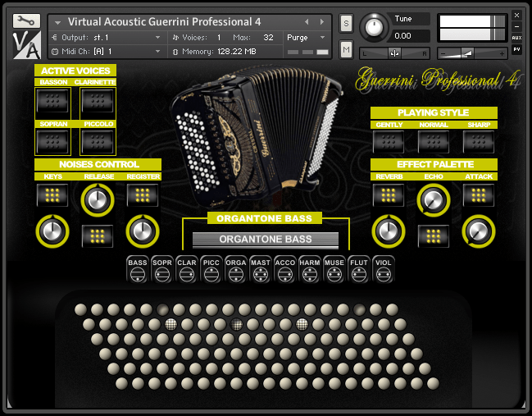The width and height of the screenshot is (532, 416).
Task: Click the instrument title text
Action: click(x=164, y=21)
